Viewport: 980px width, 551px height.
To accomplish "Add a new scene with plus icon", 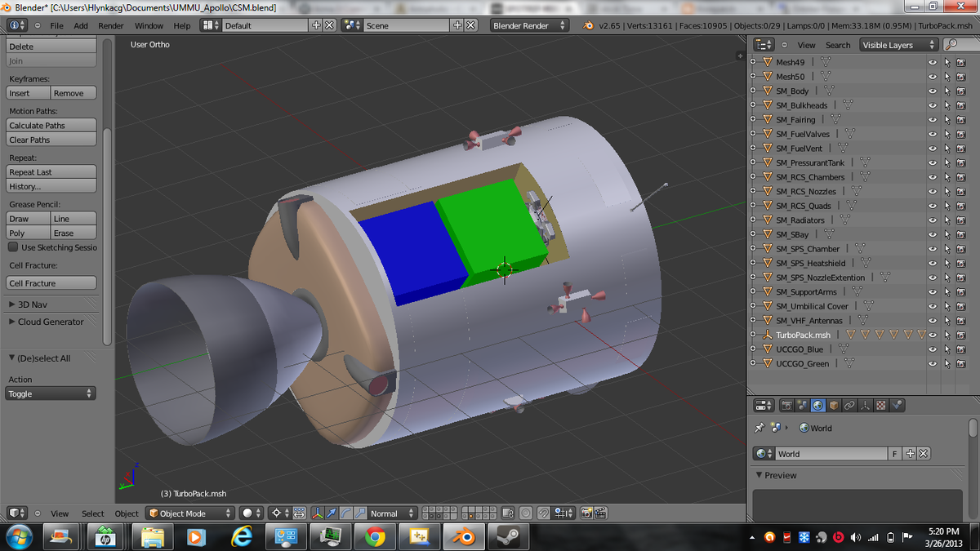I will (x=458, y=25).
